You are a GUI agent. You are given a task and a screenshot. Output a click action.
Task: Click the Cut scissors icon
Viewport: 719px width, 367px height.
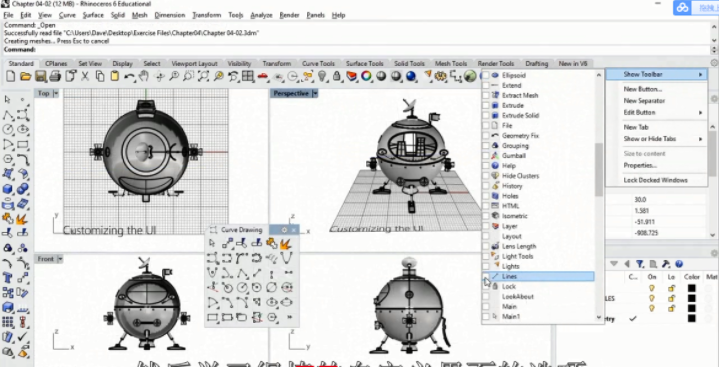[x=85, y=76]
